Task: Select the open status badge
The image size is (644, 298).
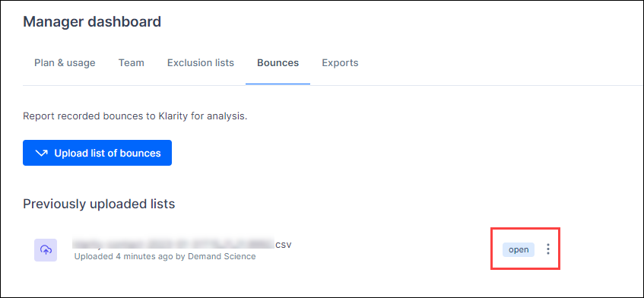Action: (519, 249)
